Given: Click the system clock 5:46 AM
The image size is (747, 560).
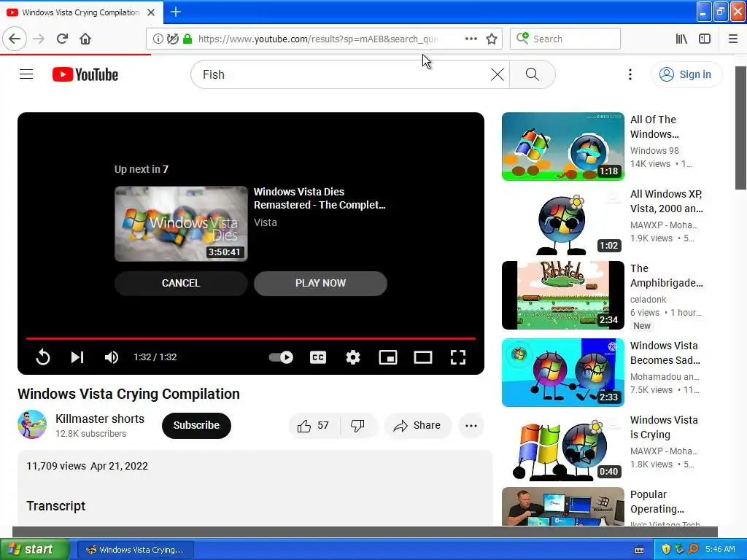Looking at the screenshot, I should tap(720, 550).
